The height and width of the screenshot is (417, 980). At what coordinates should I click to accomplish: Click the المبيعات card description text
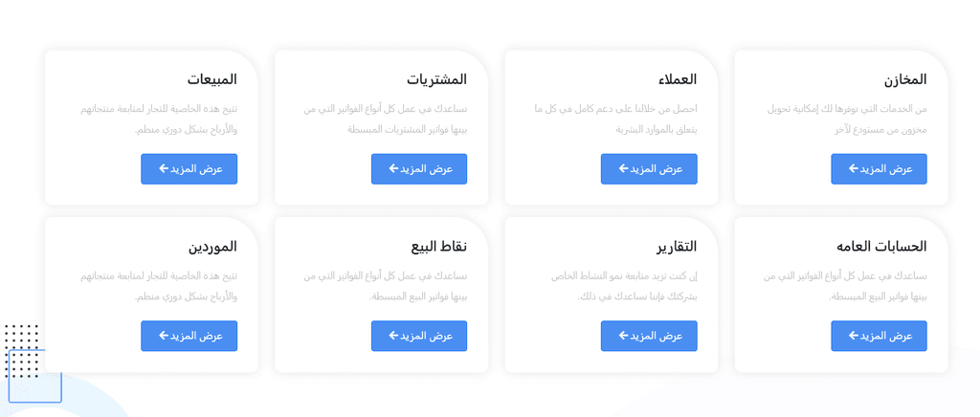click(x=159, y=120)
